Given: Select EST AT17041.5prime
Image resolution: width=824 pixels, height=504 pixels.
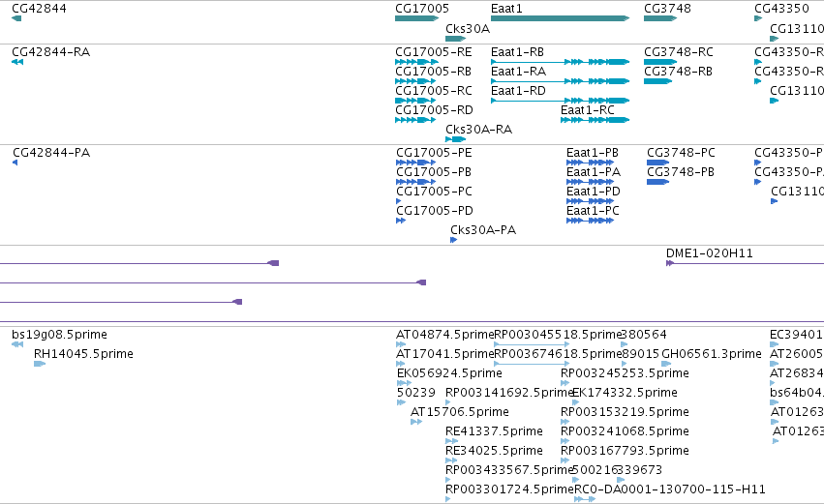Looking at the screenshot, I should tap(444, 354).
